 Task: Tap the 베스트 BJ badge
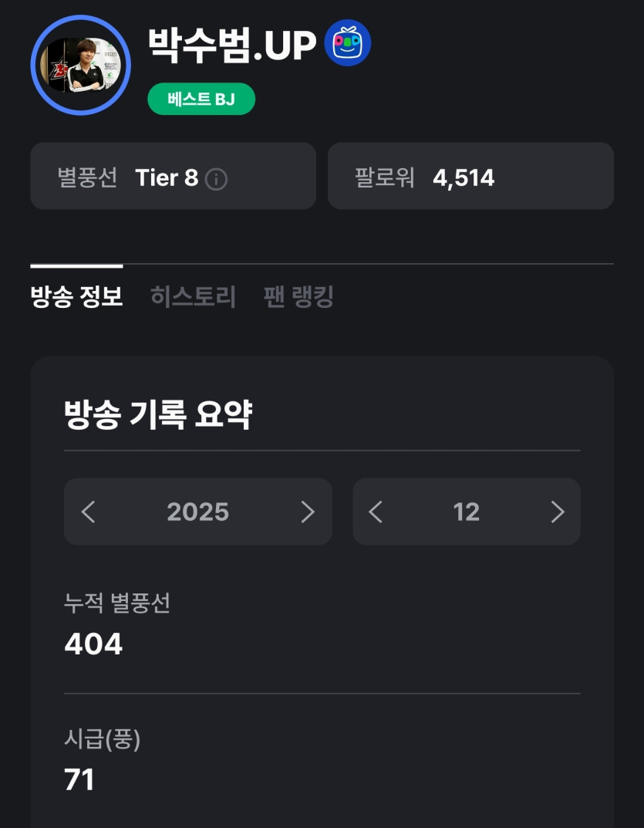(x=201, y=100)
